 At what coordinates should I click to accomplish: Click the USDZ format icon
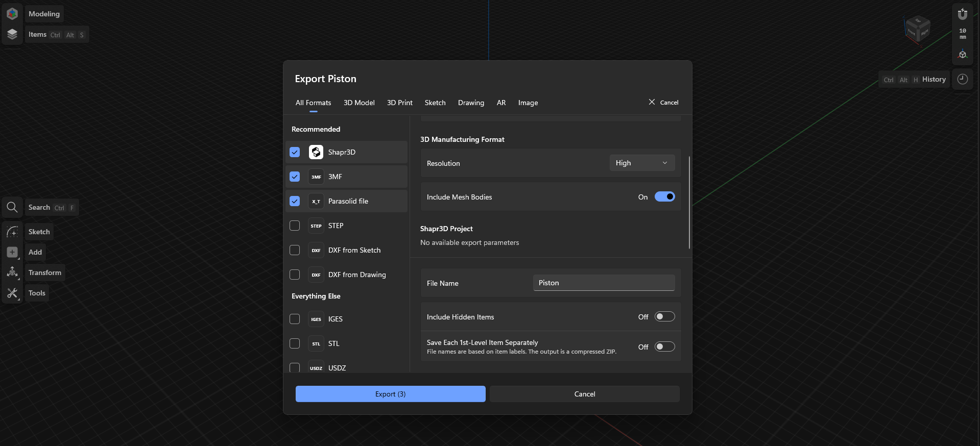point(316,367)
